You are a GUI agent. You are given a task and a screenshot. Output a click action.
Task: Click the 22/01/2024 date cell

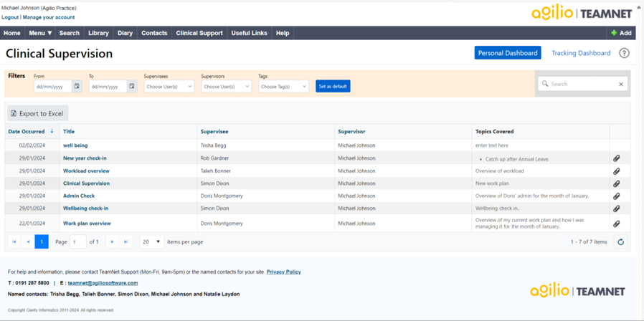click(32, 224)
